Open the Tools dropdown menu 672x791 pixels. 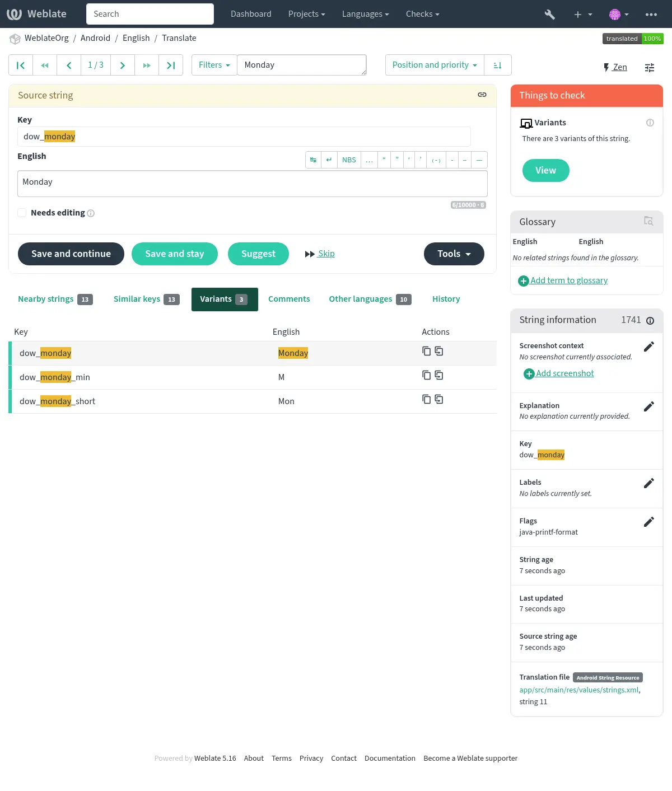pos(454,254)
